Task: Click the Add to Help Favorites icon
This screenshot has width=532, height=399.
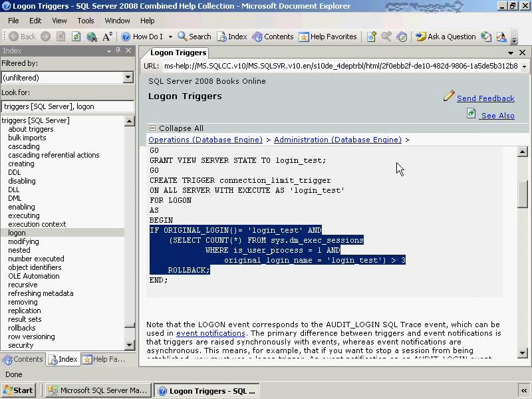Action: (372, 37)
